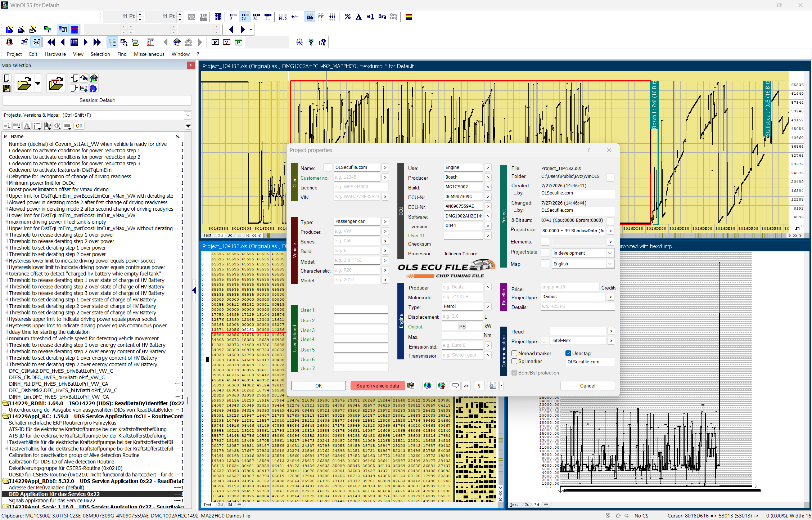Click the Customer no input field
This screenshot has width=812, height=520.
click(357, 177)
